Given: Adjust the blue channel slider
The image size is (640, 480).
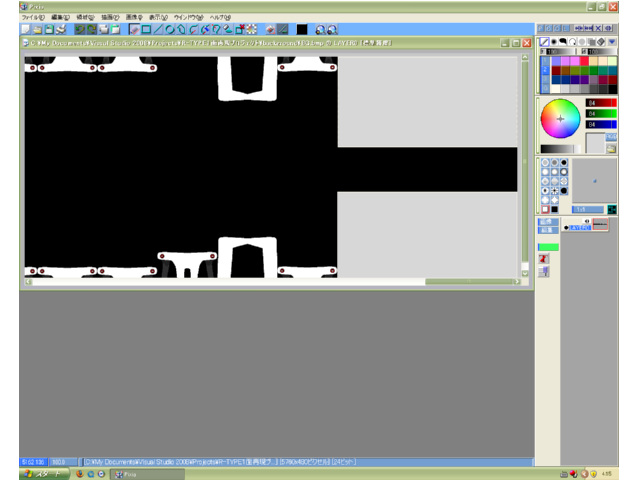Looking at the screenshot, I should click(x=601, y=124).
